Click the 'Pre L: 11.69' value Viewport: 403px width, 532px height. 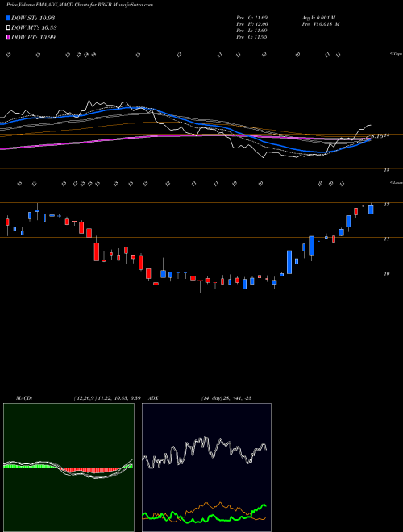(x=252, y=31)
